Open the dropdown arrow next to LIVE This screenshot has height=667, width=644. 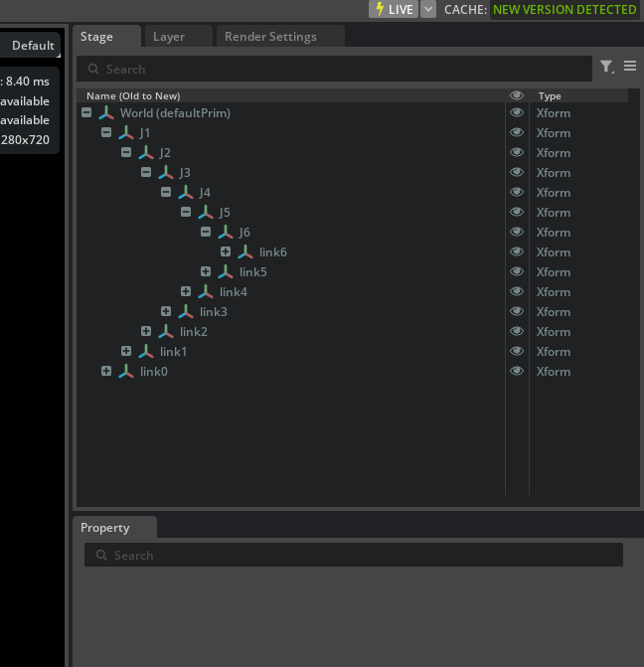pyautogui.click(x=428, y=9)
